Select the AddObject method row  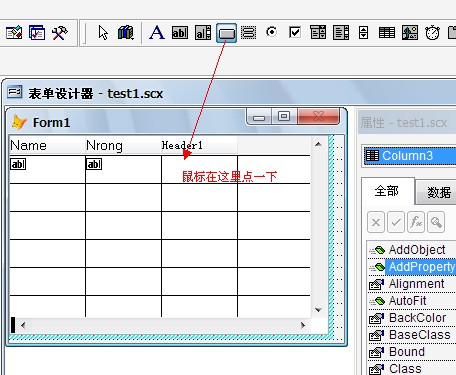click(412, 250)
